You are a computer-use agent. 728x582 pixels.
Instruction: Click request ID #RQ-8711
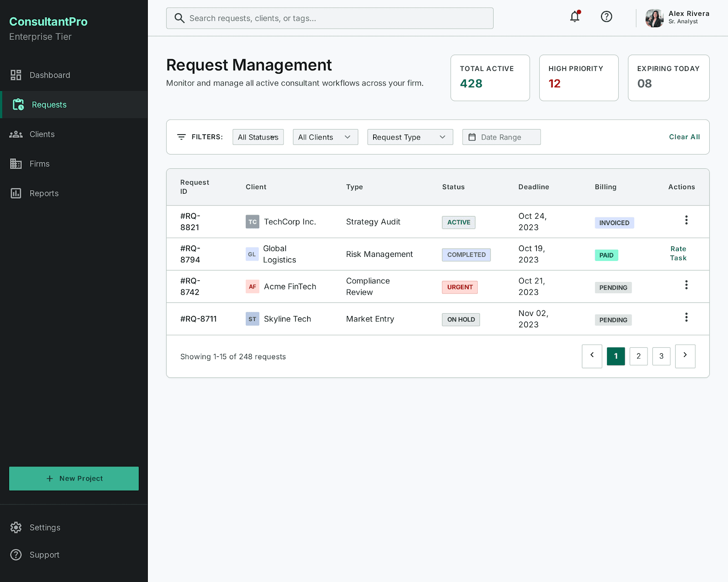(x=198, y=319)
